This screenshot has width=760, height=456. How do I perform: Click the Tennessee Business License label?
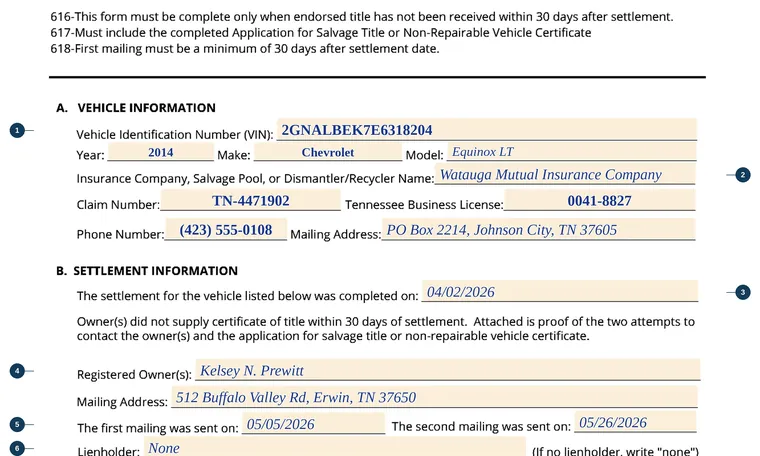(424, 204)
